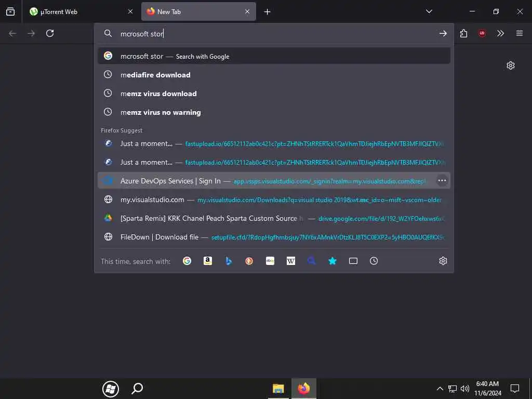Search this time with eBay icon
The height and width of the screenshot is (399, 532).
point(270,261)
